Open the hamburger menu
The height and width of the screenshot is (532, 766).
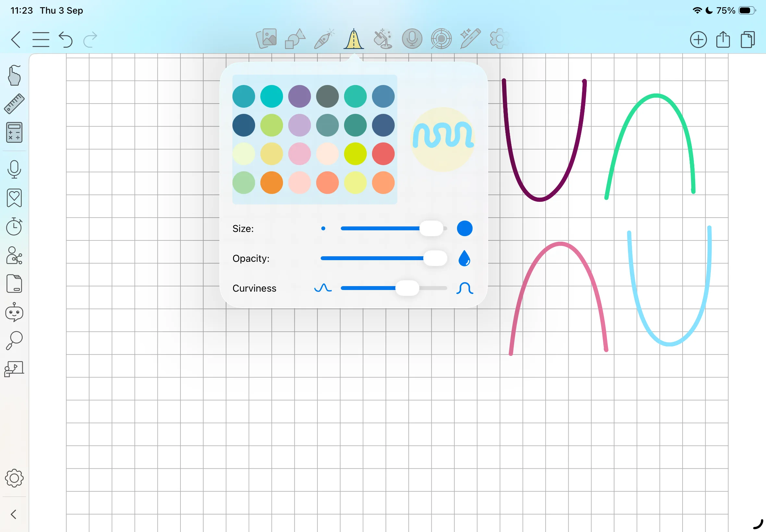41,40
